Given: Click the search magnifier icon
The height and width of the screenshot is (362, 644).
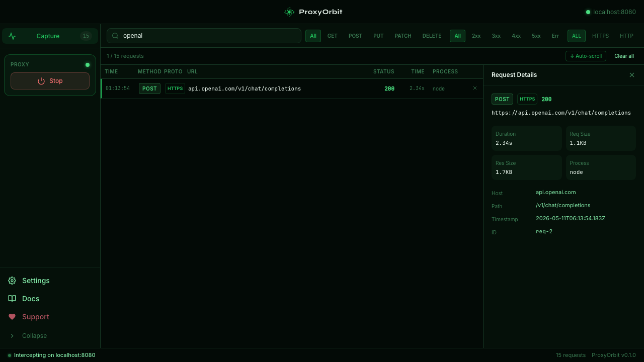Looking at the screenshot, I should click(x=115, y=36).
